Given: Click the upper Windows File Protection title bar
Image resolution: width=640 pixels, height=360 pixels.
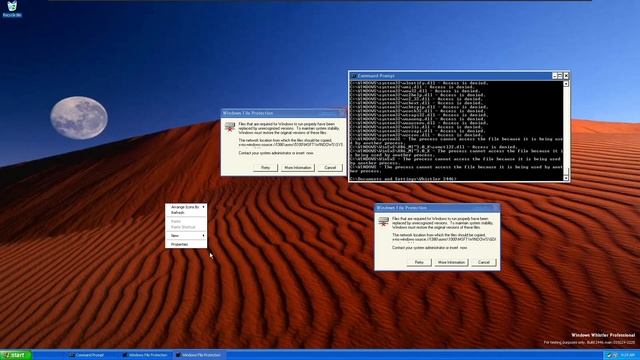Looking at the screenshot, I should point(283,113).
